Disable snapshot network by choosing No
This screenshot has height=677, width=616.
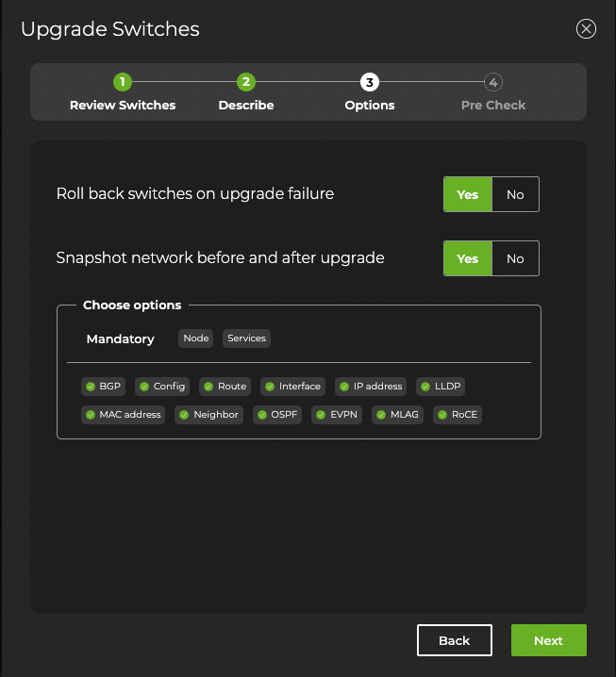click(515, 258)
